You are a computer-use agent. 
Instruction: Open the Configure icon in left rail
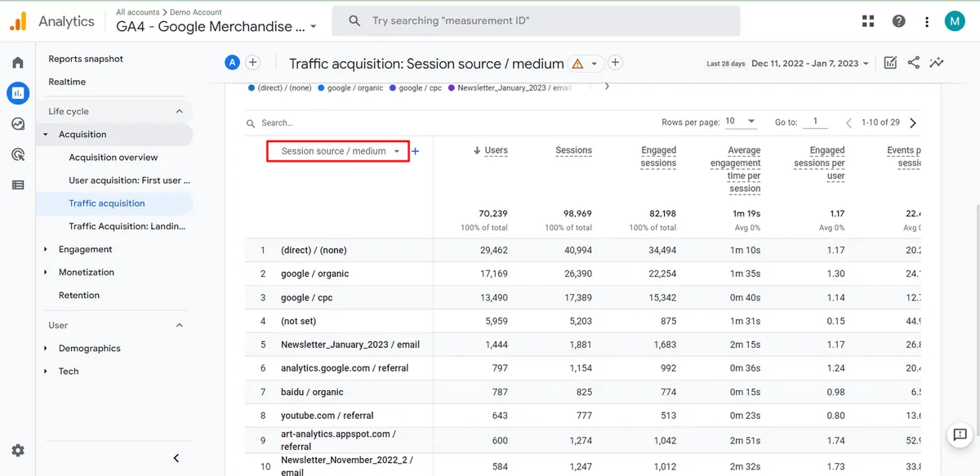point(18,185)
